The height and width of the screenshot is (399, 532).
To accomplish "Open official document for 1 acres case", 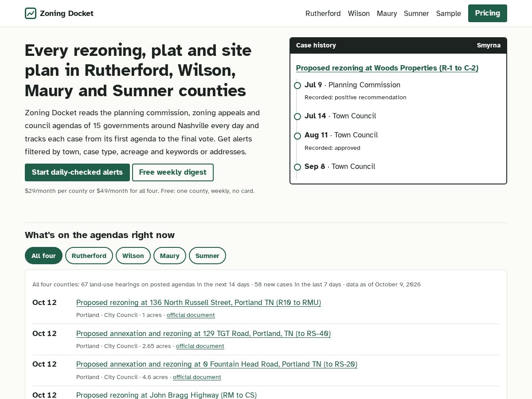I will coord(191,315).
